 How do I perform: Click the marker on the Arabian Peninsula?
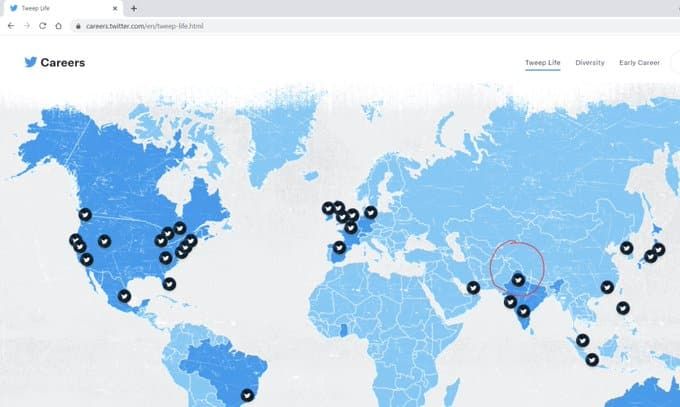[x=473, y=288]
